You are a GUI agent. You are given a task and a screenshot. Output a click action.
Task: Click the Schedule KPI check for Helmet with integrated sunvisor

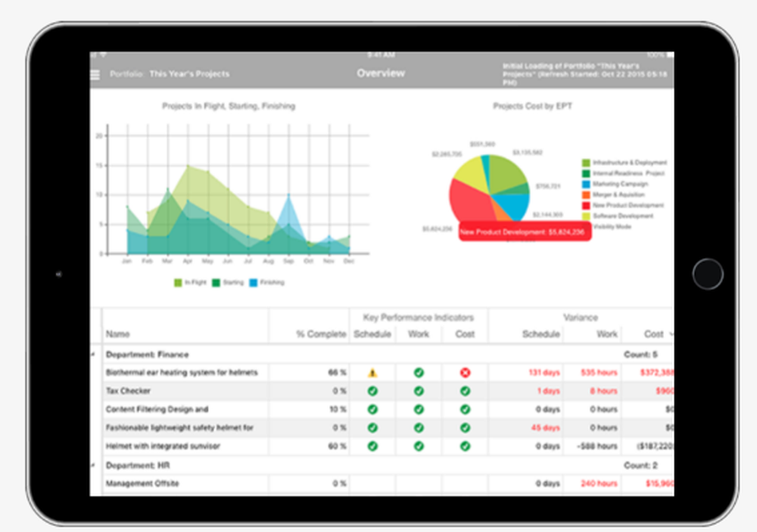pyautogui.click(x=372, y=446)
